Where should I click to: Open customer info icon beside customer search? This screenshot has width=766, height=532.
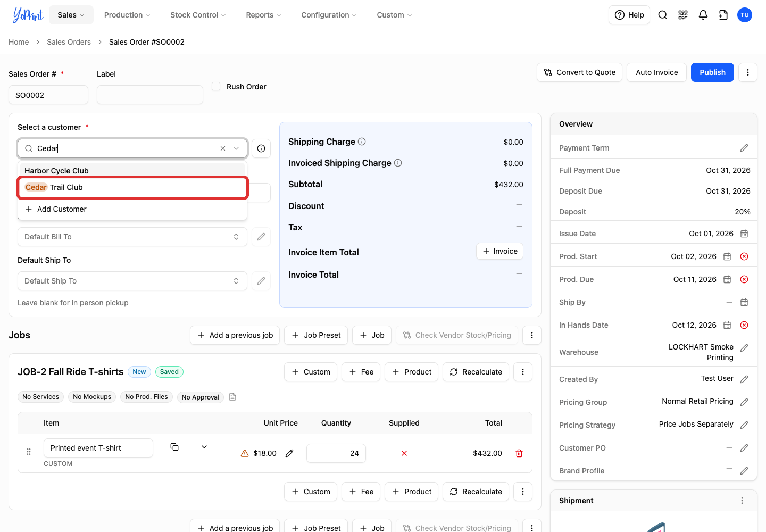click(261, 148)
